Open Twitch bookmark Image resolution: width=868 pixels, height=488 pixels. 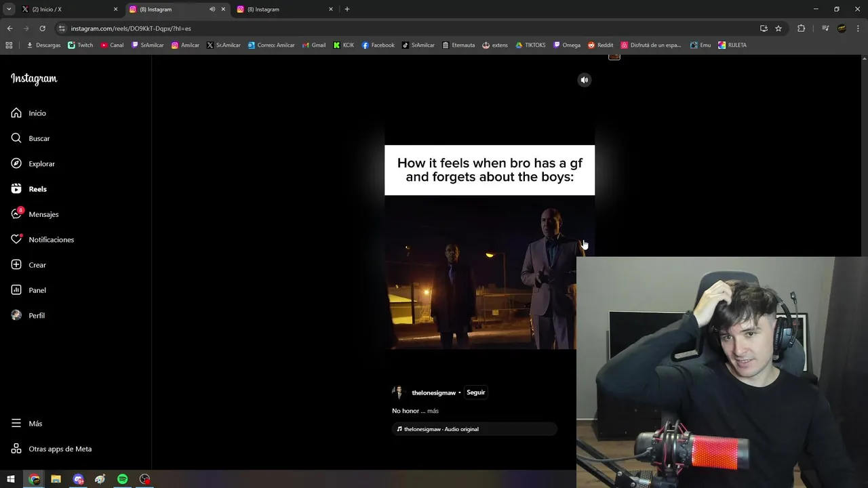tap(80, 45)
